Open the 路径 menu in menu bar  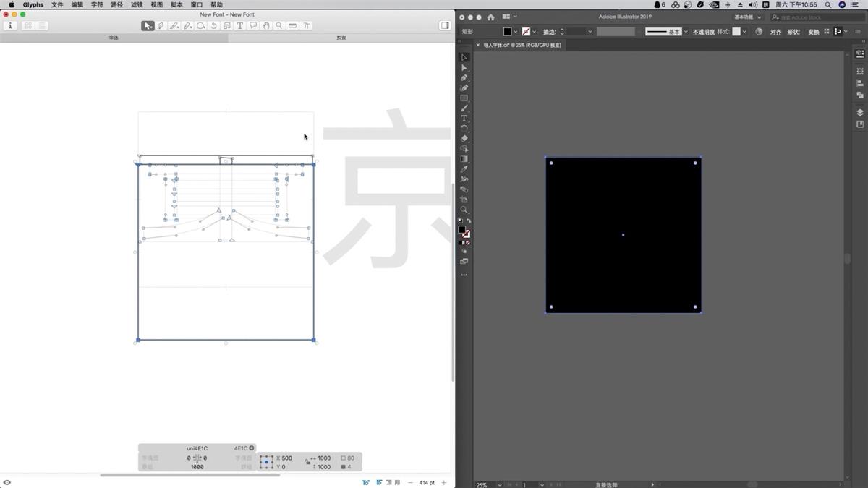(116, 4)
